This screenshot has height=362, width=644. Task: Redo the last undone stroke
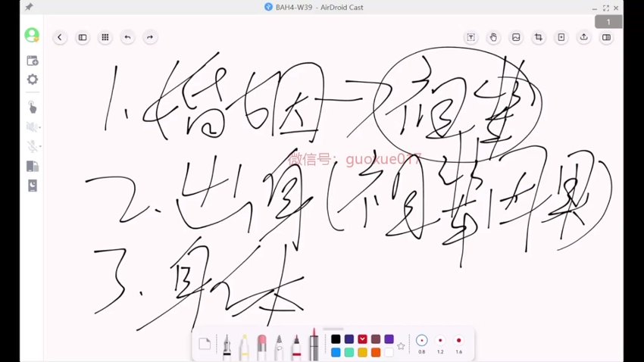(150, 37)
